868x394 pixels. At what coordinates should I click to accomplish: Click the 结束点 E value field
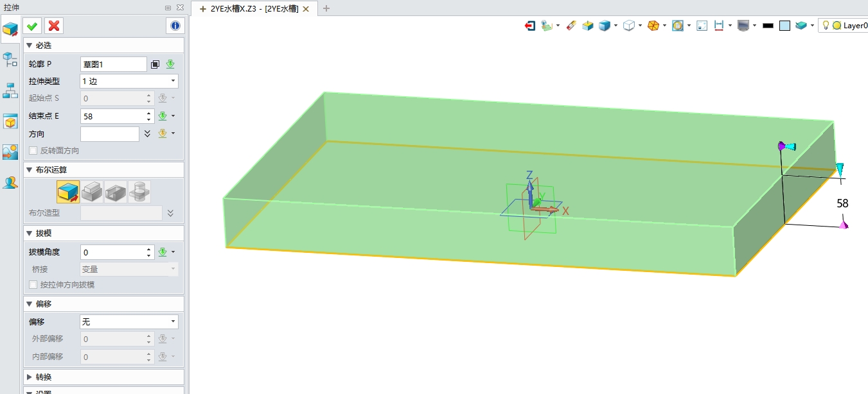[x=112, y=116]
